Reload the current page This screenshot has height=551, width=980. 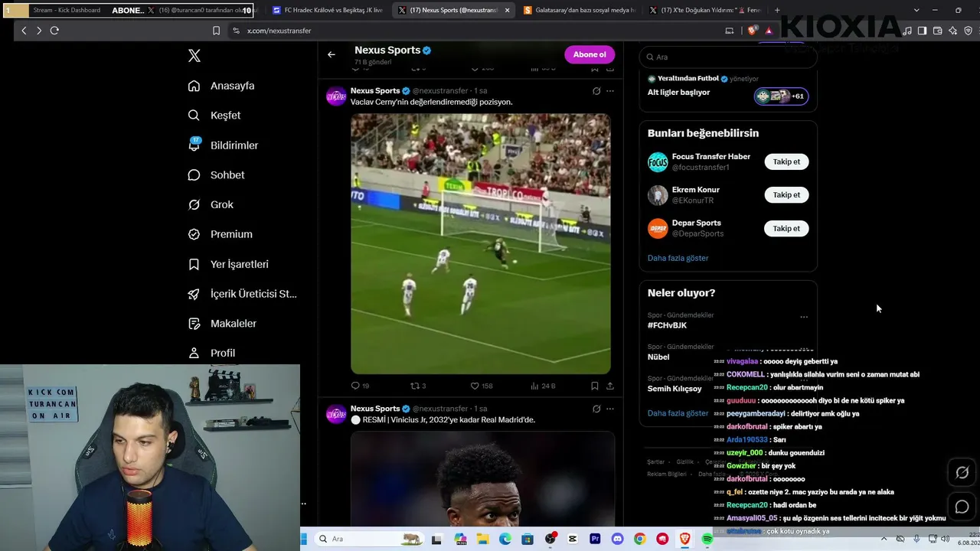(x=54, y=31)
